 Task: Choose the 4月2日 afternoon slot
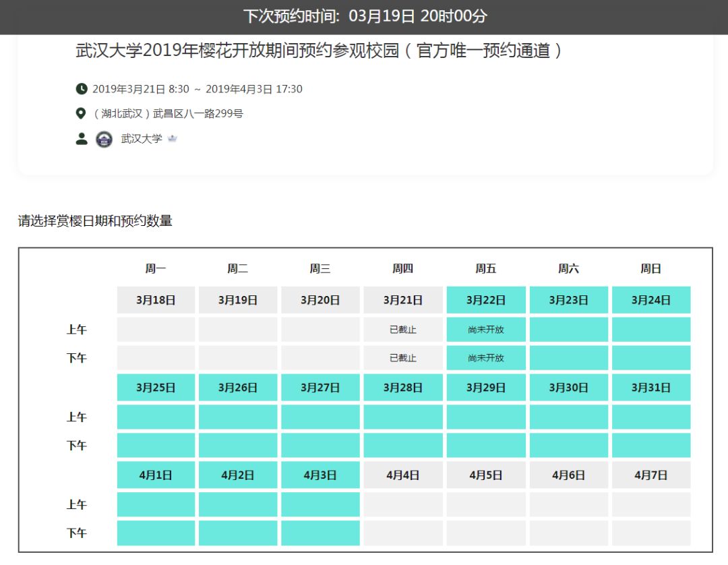[238, 533]
